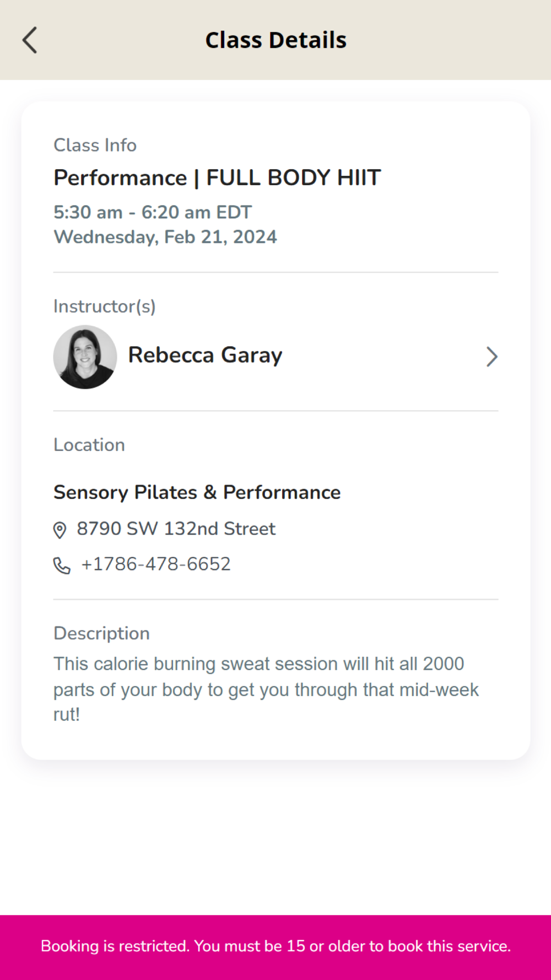Image resolution: width=551 pixels, height=980 pixels.
Task: Call the number +1786-478-6652
Action: 155,564
